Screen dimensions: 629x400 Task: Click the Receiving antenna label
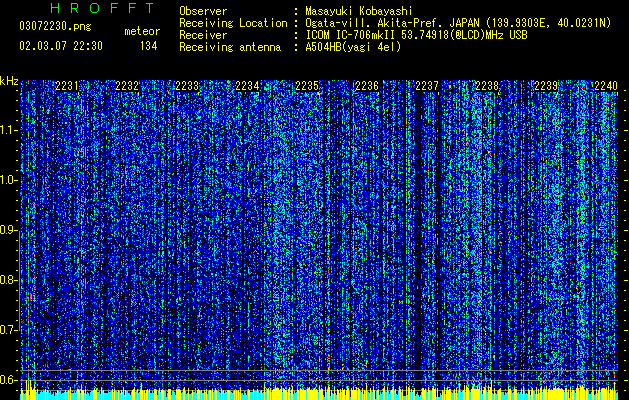tap(230, 47)
